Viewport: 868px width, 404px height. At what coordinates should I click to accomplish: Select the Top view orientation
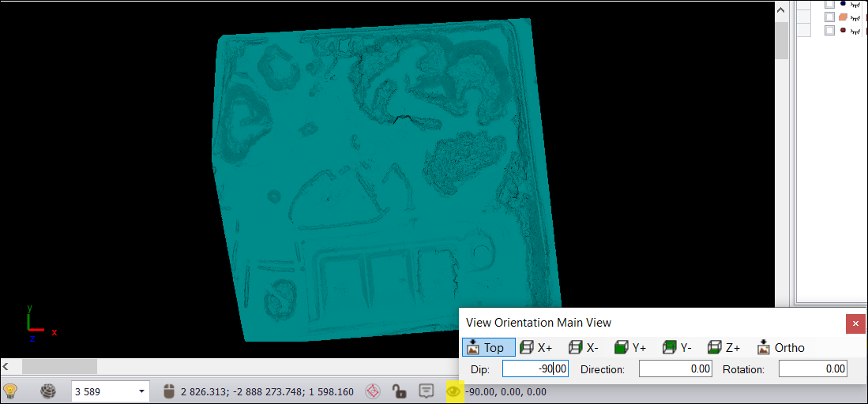tap(487, 347)
